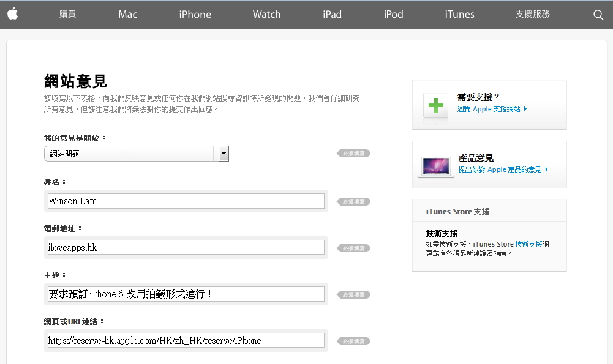
Task: Open the iPhone navigation item
Action: (x=195, y=15)
